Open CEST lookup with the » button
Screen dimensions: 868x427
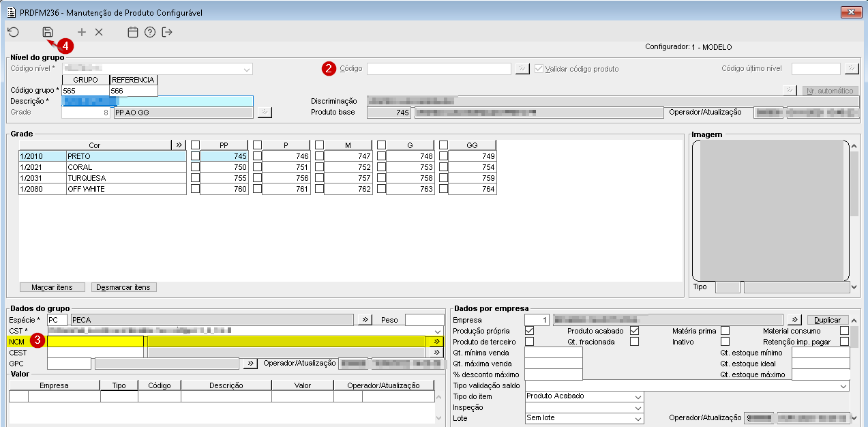coord(436,353)
